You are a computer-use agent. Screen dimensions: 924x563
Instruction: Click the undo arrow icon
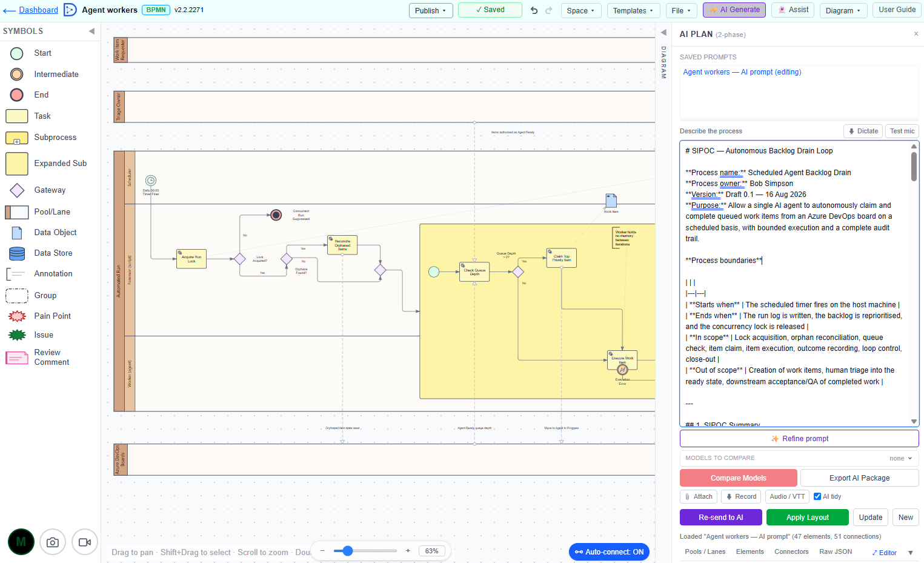[x=534, y=10]
